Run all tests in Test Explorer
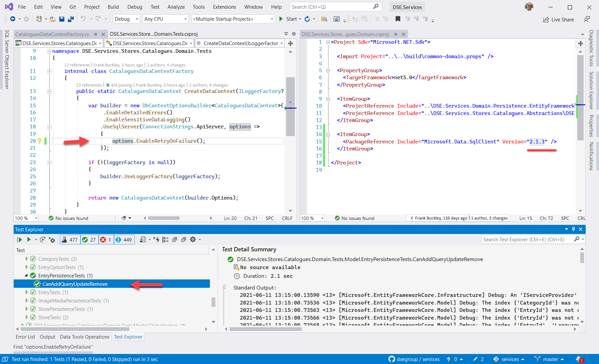599x364 pixels. (x=19, y=239)
